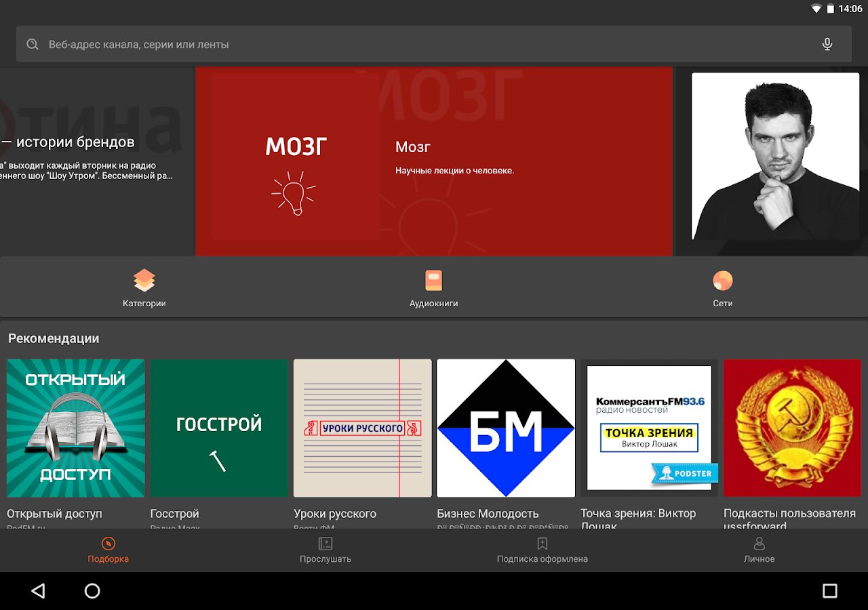
Task: Open the истории брендов featured banner
Action: point(96,161)
